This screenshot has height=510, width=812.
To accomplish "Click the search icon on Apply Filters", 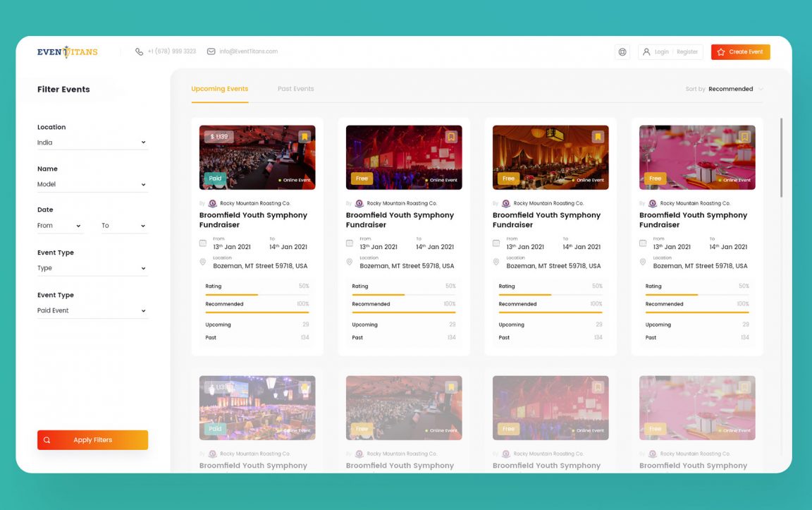I will point(47,439).
